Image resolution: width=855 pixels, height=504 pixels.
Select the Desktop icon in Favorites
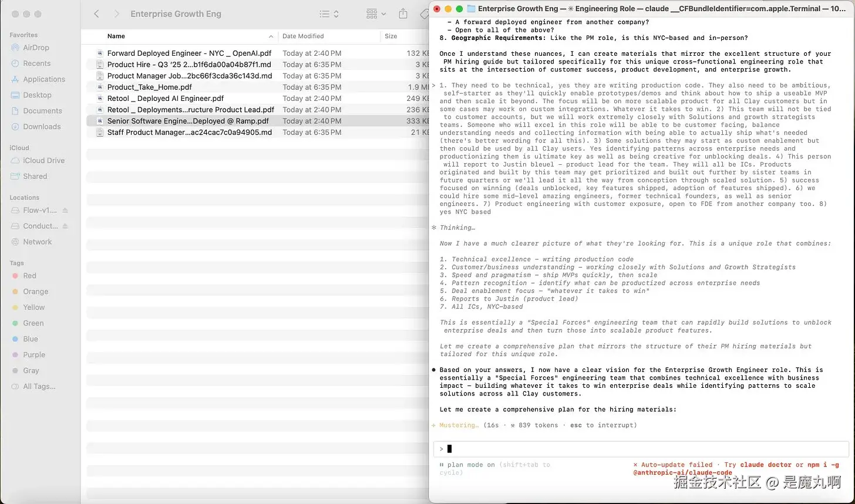click(x=15, y=95)
